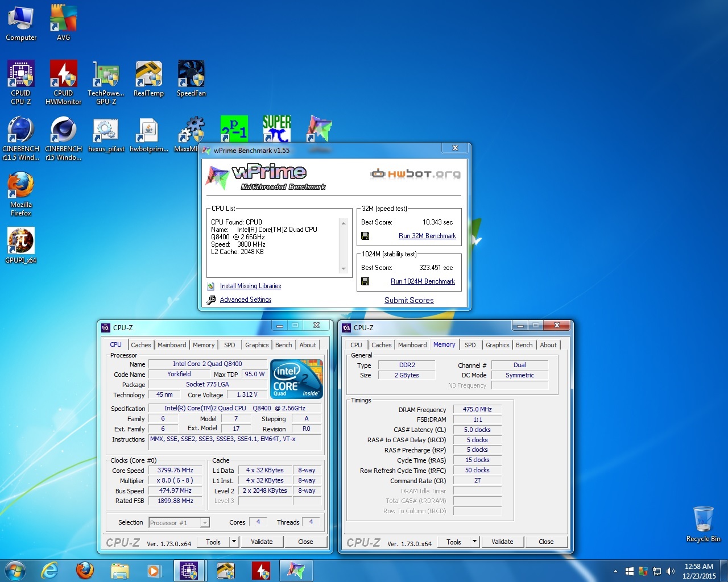Open Mainboard tab in left CPU-Z
The height and width of the screenshot is (582, 728).
coord(172,345)
